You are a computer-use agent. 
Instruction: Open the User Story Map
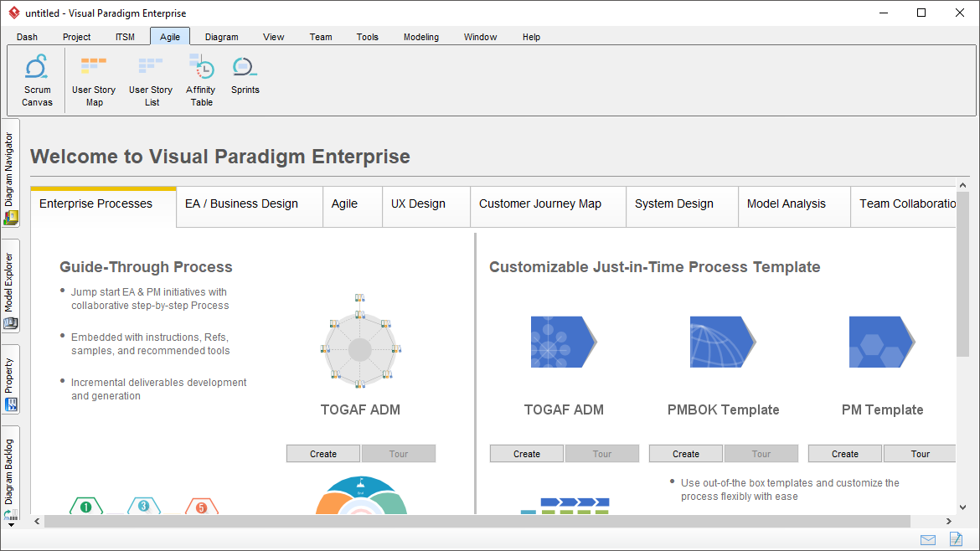click(x=94, y=80)
